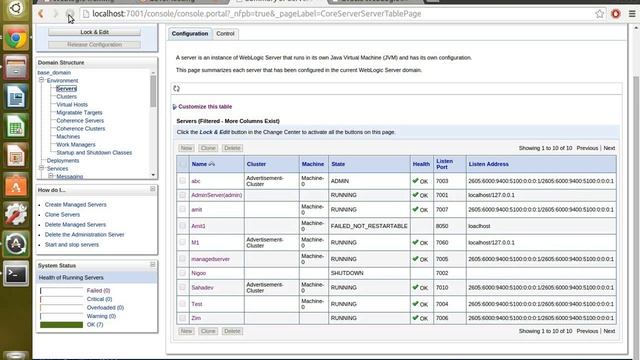
Task: Click the browser address bar
Action: (339, 14)
